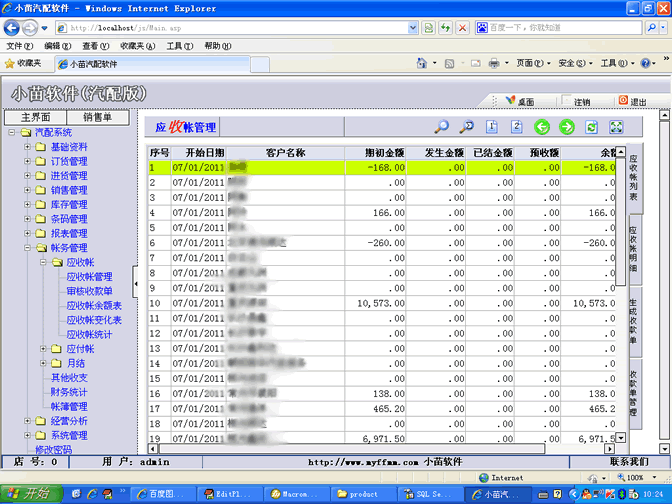The width and height of the screenshot is (672, 504).
Task: Expand the 月结 subfolder
Action: pyautogui.click(x=43, y=363)
